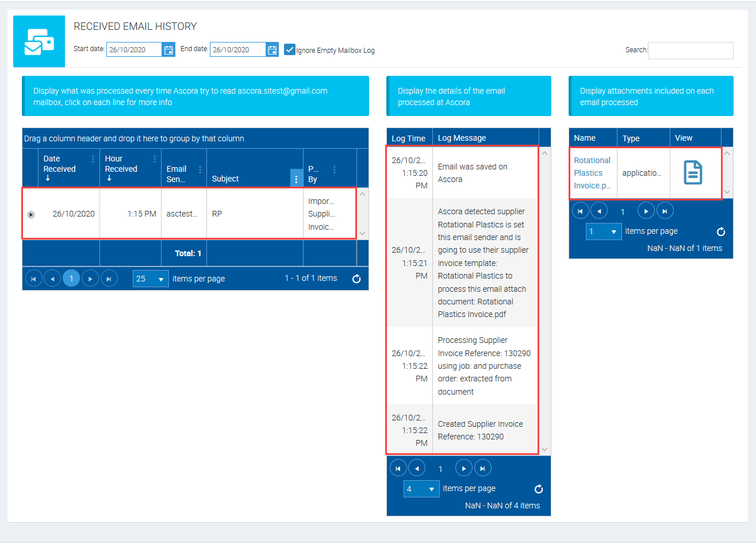Open the Rotational Plastics Invoice link

click(x=592, y=173)
